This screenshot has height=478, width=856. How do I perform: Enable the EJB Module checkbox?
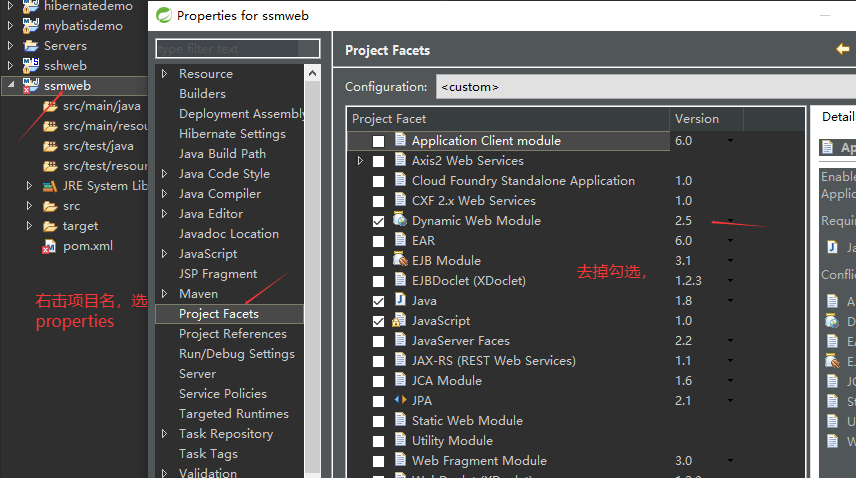coord(378,261)
